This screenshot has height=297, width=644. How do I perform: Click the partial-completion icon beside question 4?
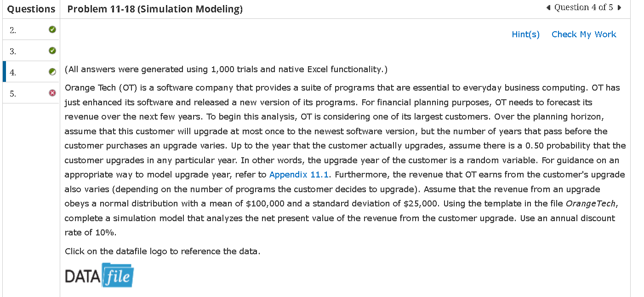(x=52, y=72)
